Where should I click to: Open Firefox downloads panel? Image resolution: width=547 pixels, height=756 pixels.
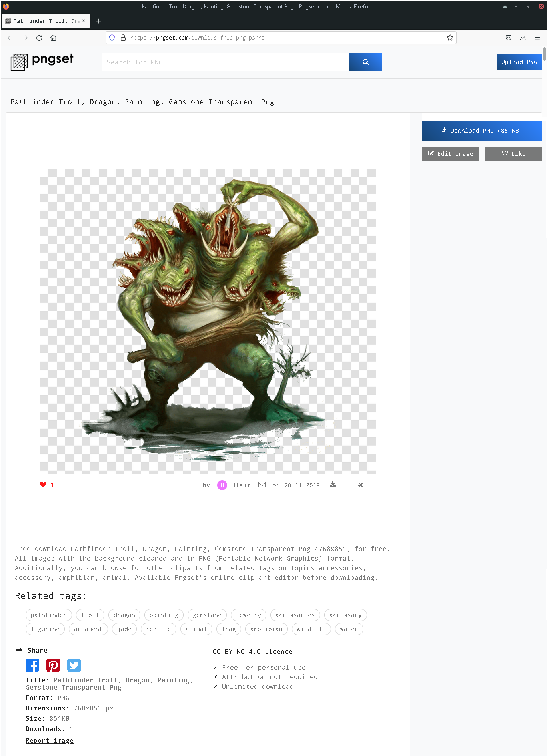tap(523, 38)
